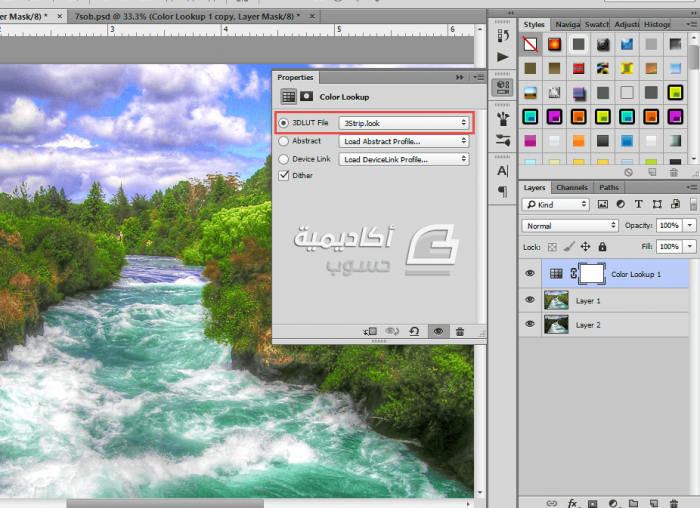Switch to the 7sob.psd document tab
Viewport: 700px width, 508px height.
pyautogui.click(x=187, y=17)
